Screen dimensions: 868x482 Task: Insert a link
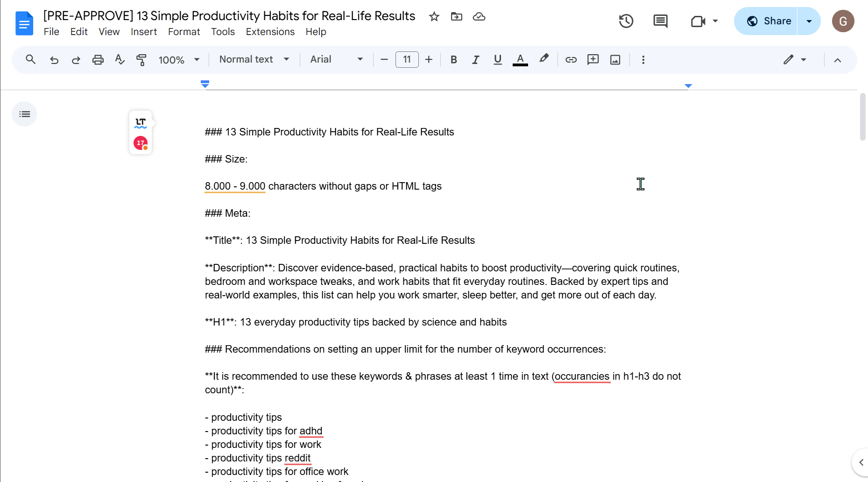click(x=571, y=60)
